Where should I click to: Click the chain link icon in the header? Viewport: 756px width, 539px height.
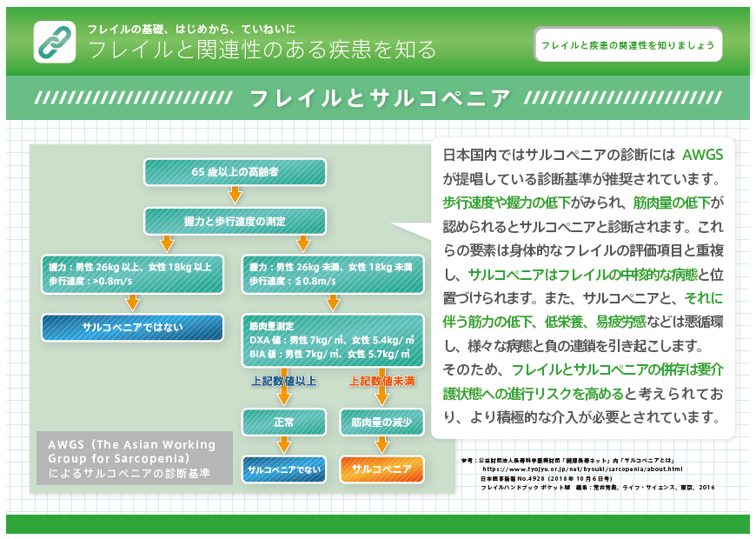tap(55, 42)
